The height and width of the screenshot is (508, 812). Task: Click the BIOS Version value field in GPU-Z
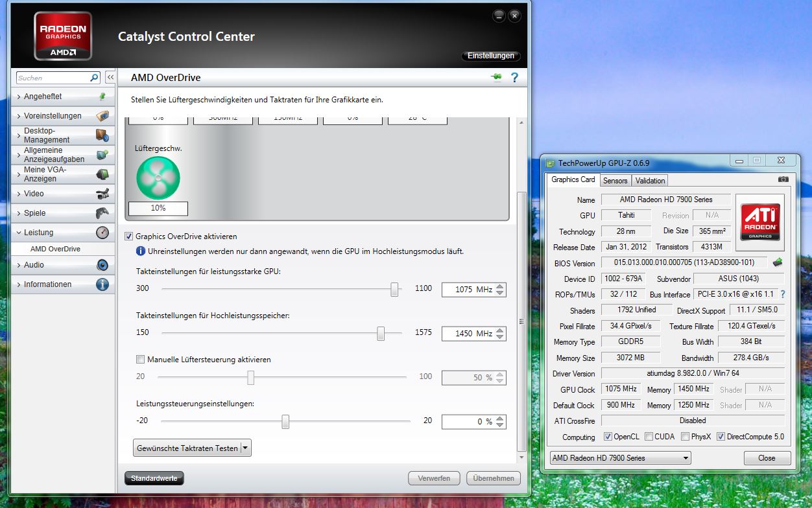(x=684, y=262)
